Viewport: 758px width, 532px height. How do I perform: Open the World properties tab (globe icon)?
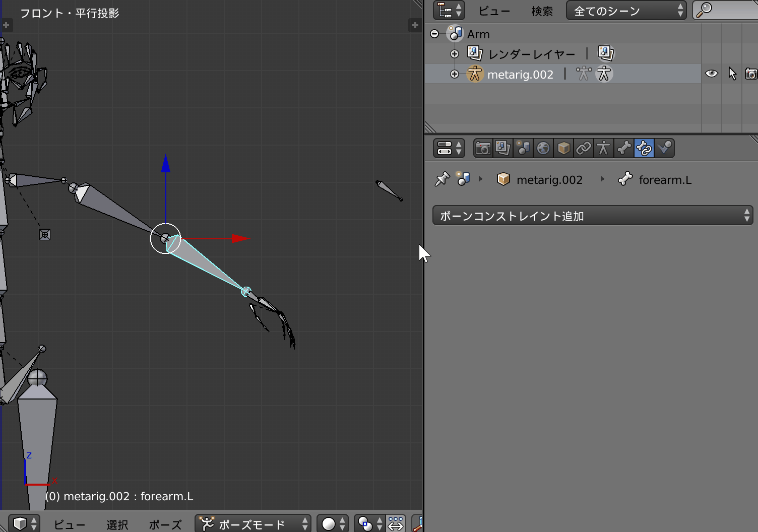(x=543, y=148)
